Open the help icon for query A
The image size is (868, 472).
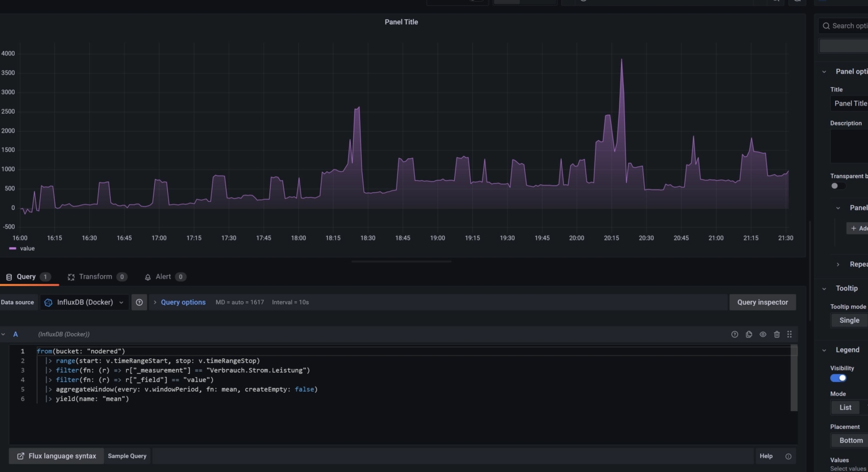tap(735, 334)
